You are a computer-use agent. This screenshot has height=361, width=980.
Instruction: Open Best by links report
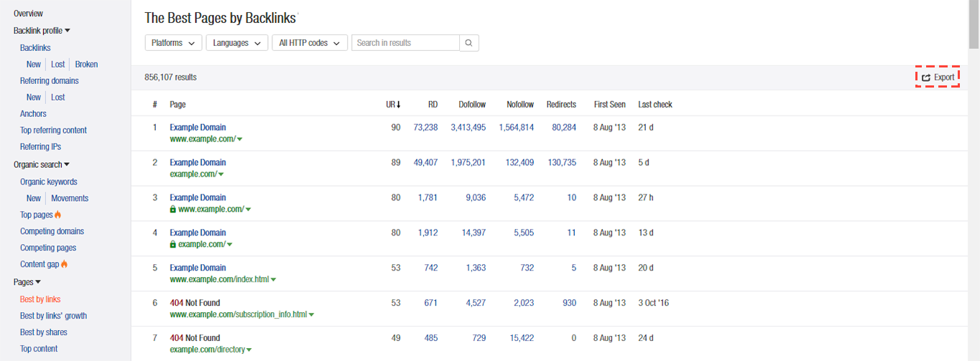40,299
